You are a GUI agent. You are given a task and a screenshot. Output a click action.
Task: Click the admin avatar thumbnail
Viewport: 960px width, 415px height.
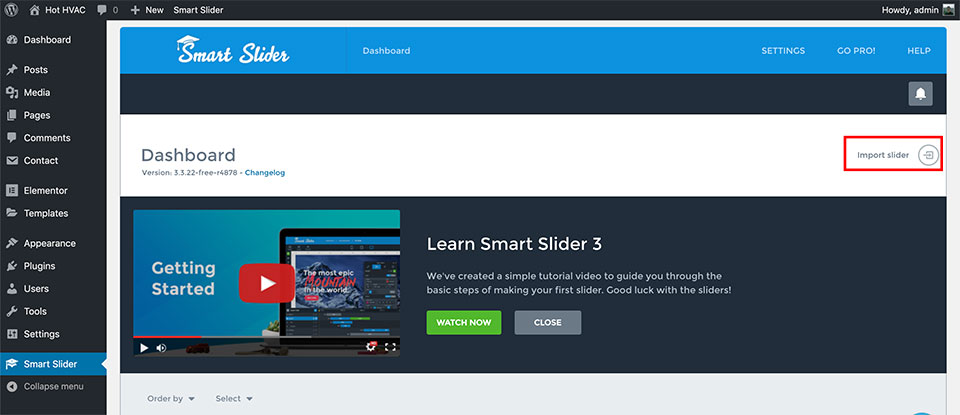[948, 10]
